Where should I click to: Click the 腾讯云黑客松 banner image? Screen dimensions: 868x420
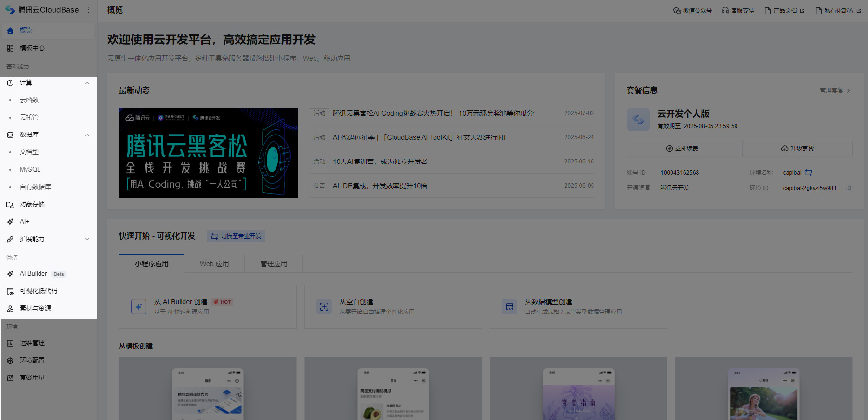point(209,153)
